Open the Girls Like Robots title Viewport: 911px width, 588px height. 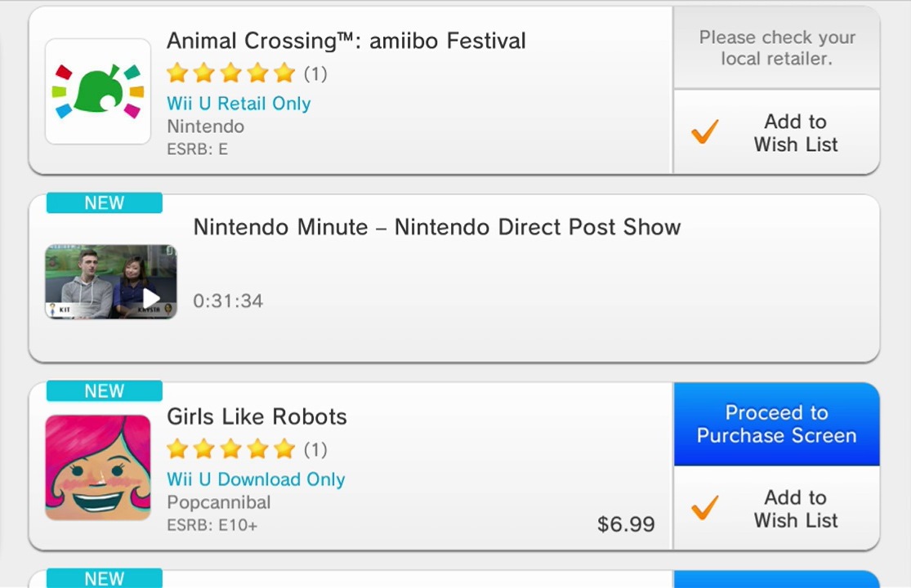point(257,416)
